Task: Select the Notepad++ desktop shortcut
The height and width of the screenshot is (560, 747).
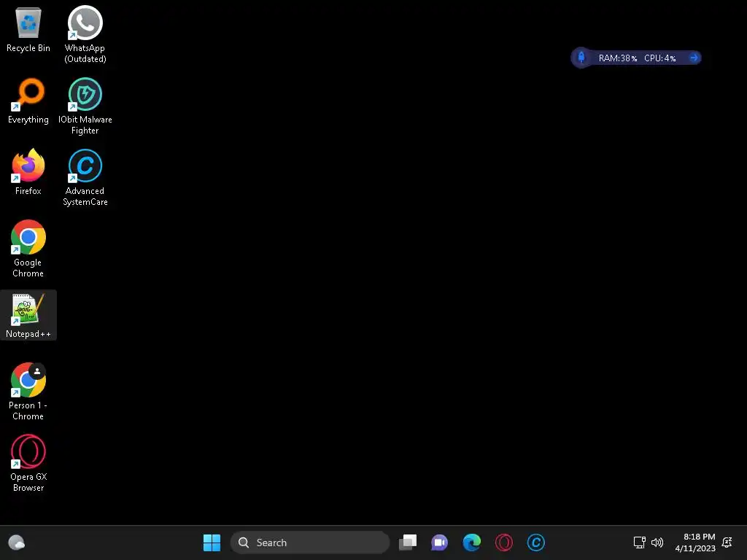Action: point(28,315)
